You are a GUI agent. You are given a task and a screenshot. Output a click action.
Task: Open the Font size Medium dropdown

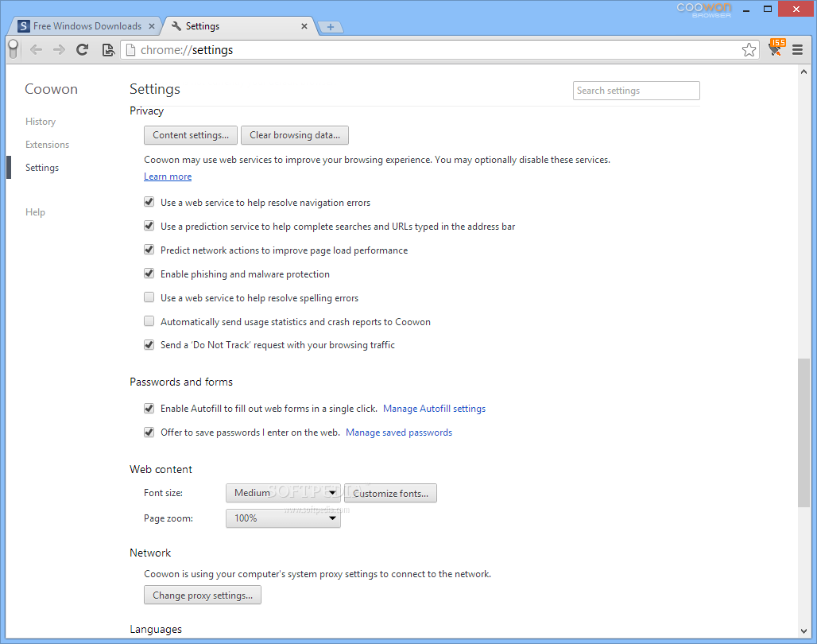pos(283,493)
